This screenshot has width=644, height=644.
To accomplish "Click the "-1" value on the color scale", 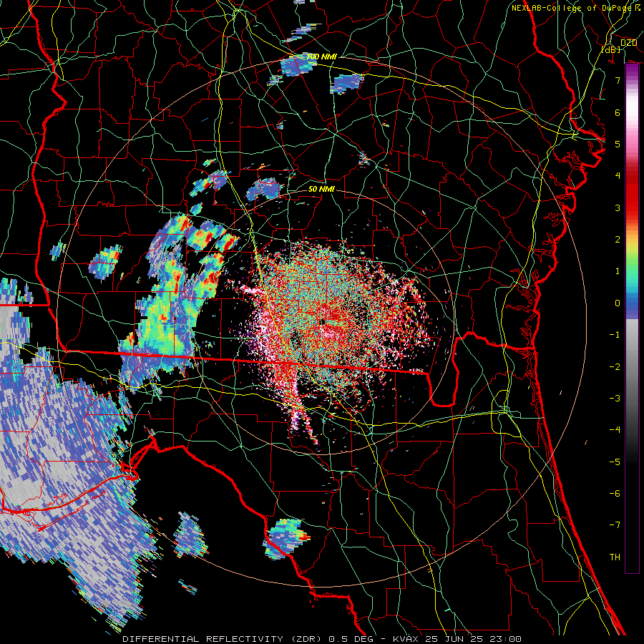I will point(615,335).
